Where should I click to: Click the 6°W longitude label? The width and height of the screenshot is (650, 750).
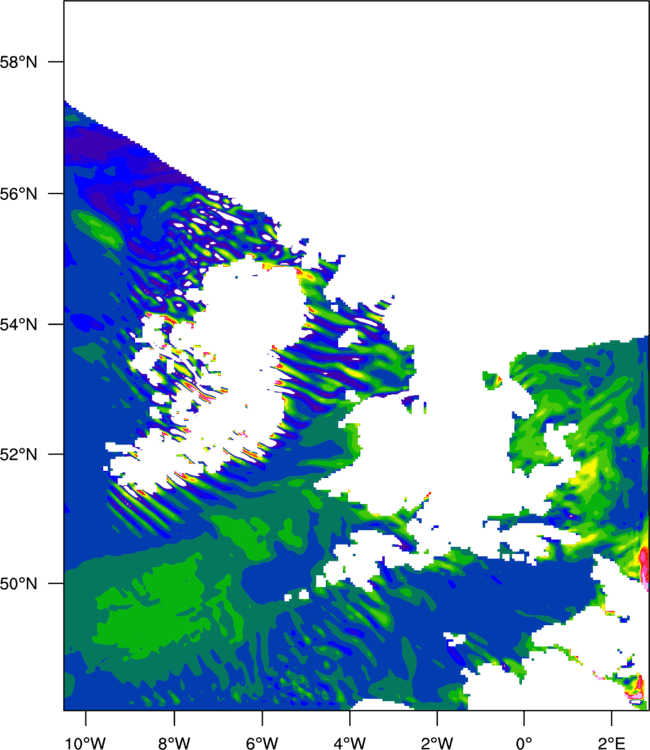pyautogui.click(x=262, y=743)
